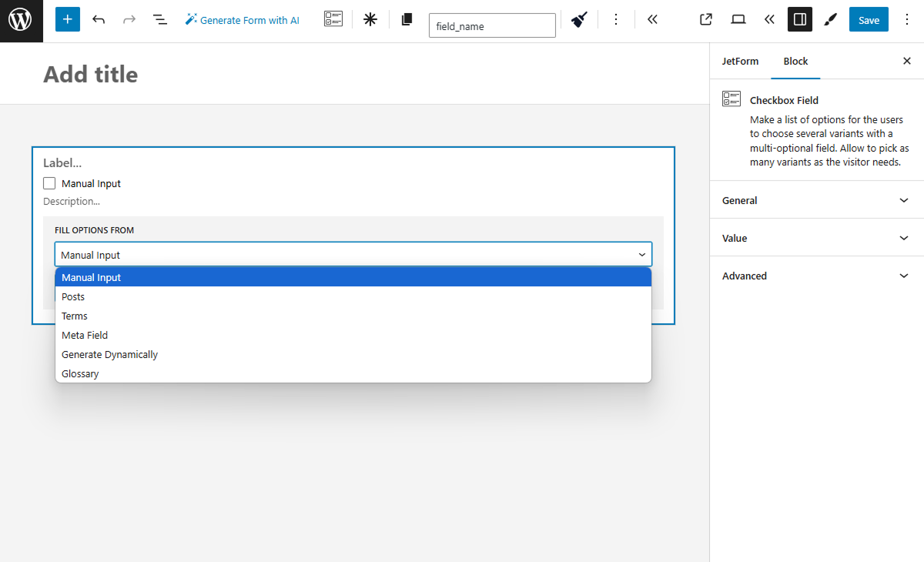Select Generate Dynamically option
Viewport: 924px width, 562px height.
click(x=353, y=354)
